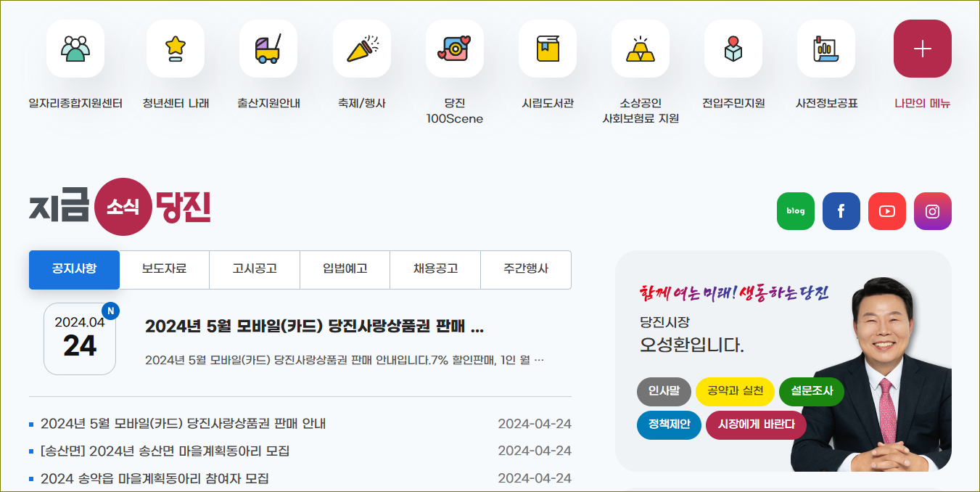
Task: Click the 청년센터 나래 star icon
Action: click(x=175, y=48)
